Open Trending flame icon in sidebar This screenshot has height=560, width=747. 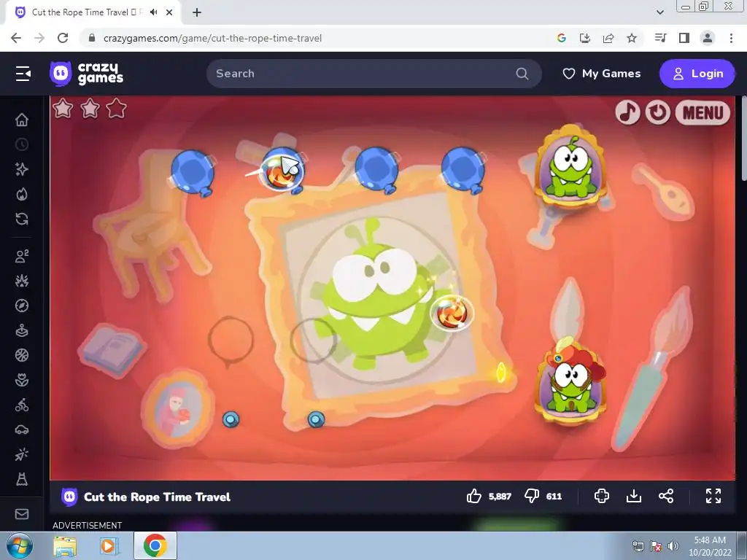coord(22,194)
